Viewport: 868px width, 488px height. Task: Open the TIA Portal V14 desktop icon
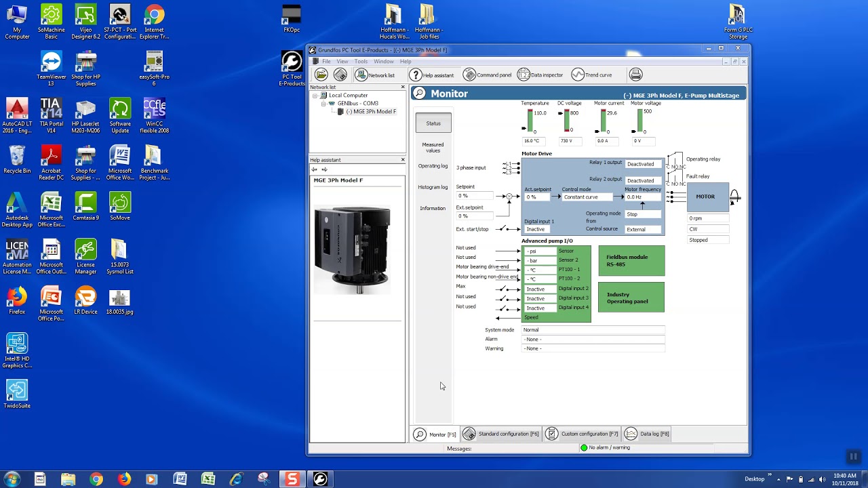pos(52,116)
